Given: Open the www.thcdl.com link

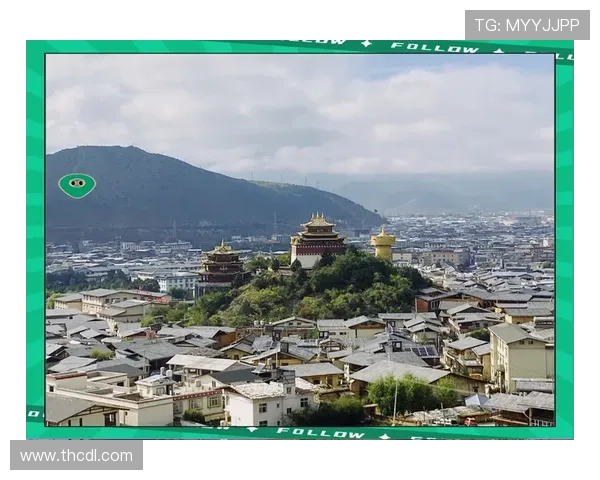Looking at the screenshot, I should coord(76,456).
